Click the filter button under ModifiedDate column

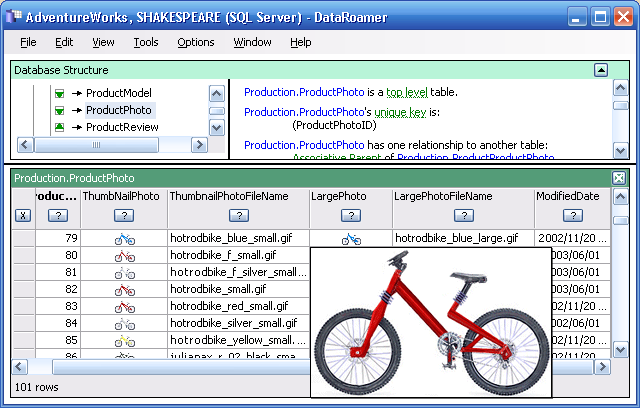573,215
